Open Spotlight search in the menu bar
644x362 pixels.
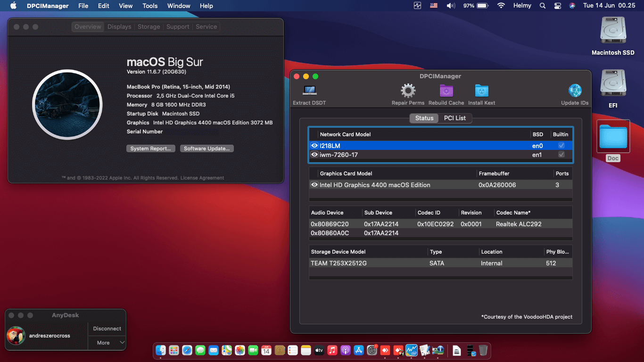tap(542, 6)
